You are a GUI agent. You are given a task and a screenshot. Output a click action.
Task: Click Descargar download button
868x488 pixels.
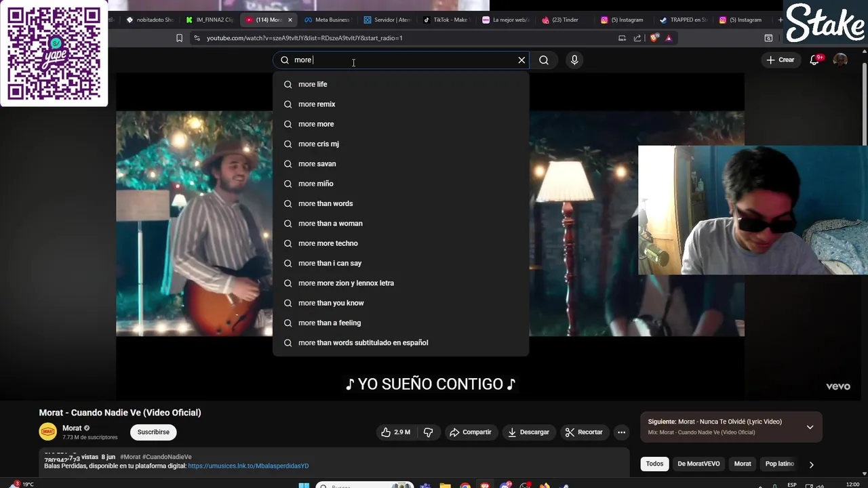click(x=528, y=432)
